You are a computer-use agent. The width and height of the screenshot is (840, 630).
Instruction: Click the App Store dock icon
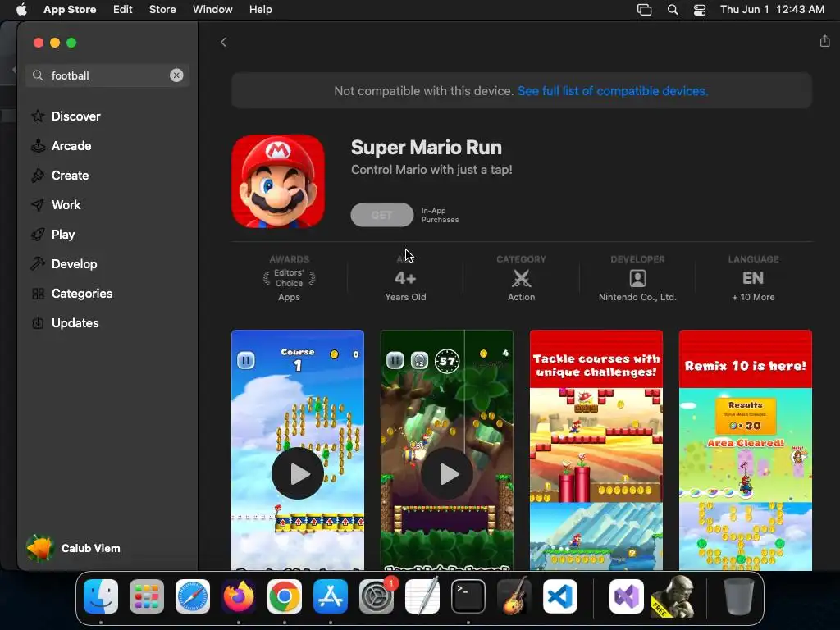331,596
